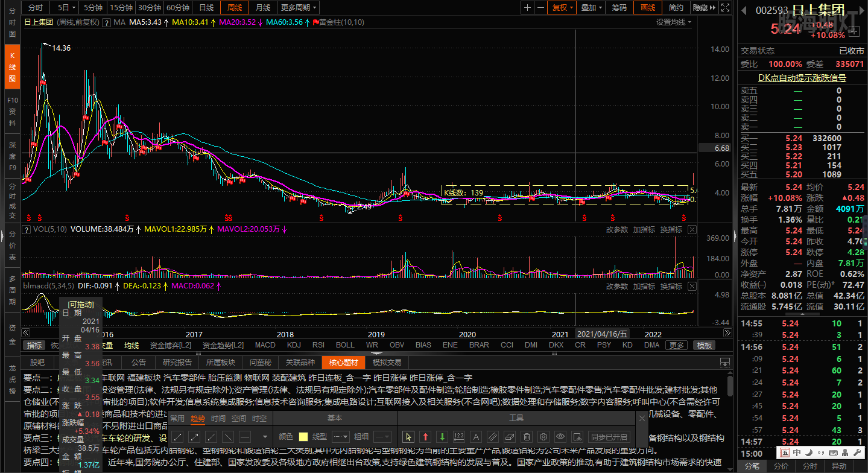The width and height of the screenshot is (868, 473).
Task: Click the save-screenshot tool icon
Action: (577, 436)
